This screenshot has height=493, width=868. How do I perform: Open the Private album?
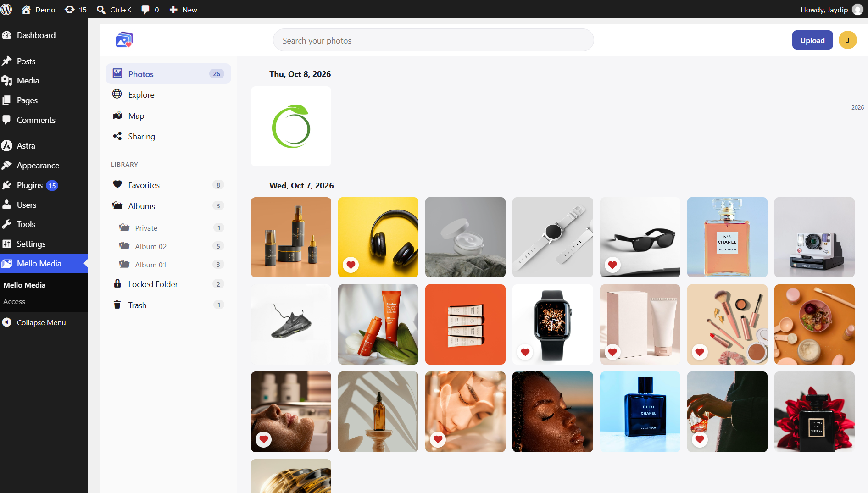[x=172, y=228]
